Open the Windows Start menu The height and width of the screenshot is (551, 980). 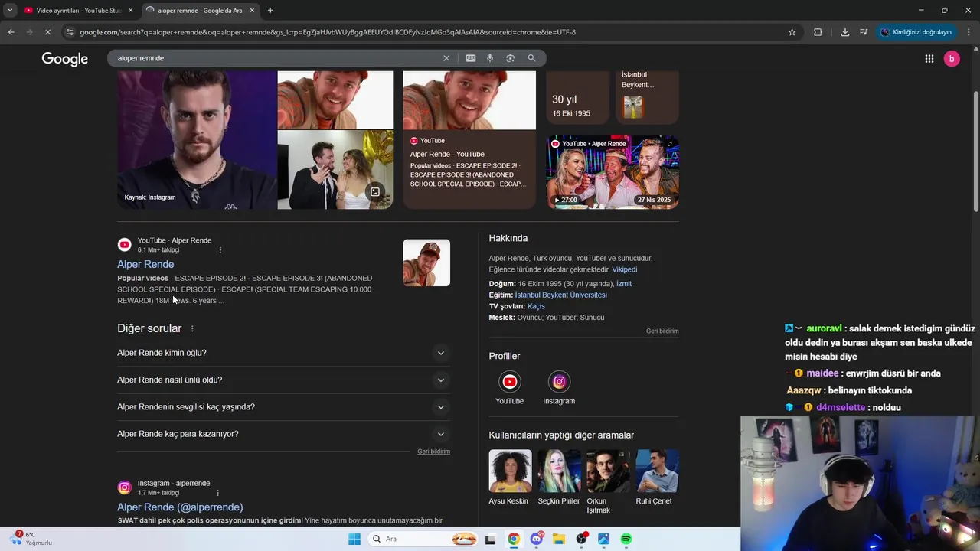[x=354, y=539]
